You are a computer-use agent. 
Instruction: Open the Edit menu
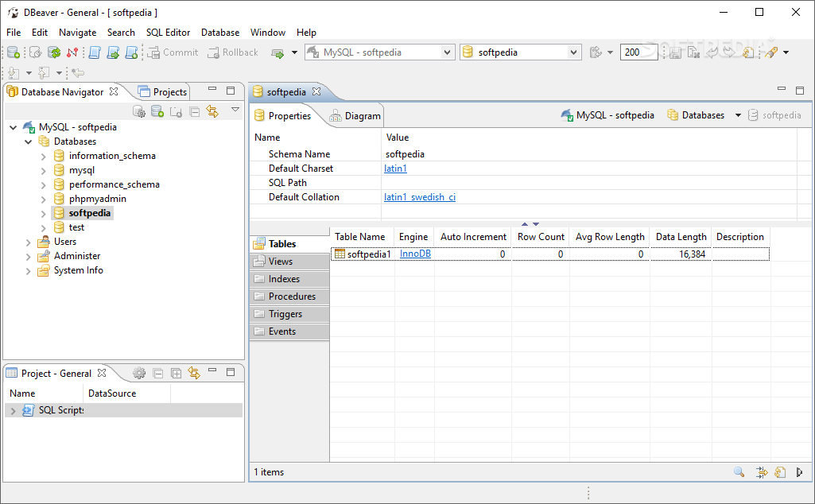point(40,33)
